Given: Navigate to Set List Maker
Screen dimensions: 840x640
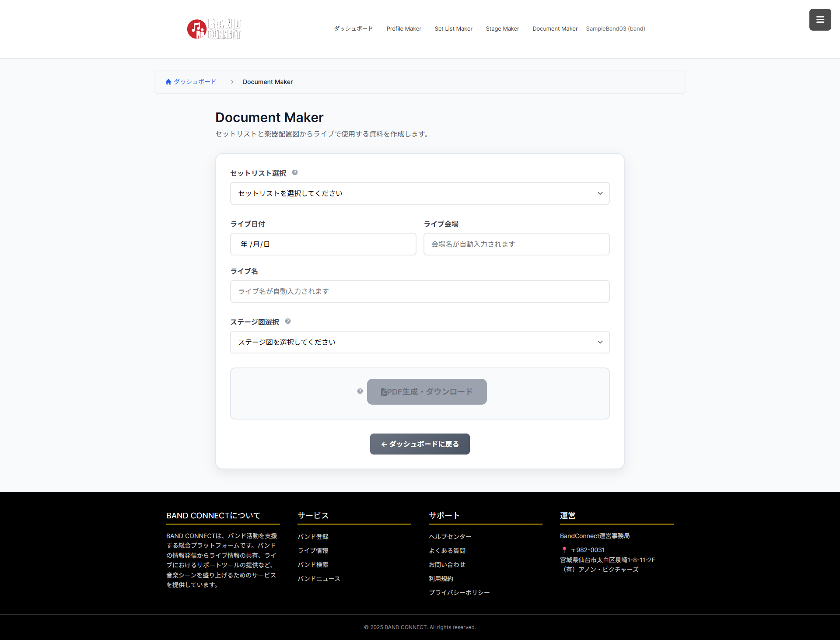Looking at the screenshot, I should pyautogui.click(x=453, y=28).
